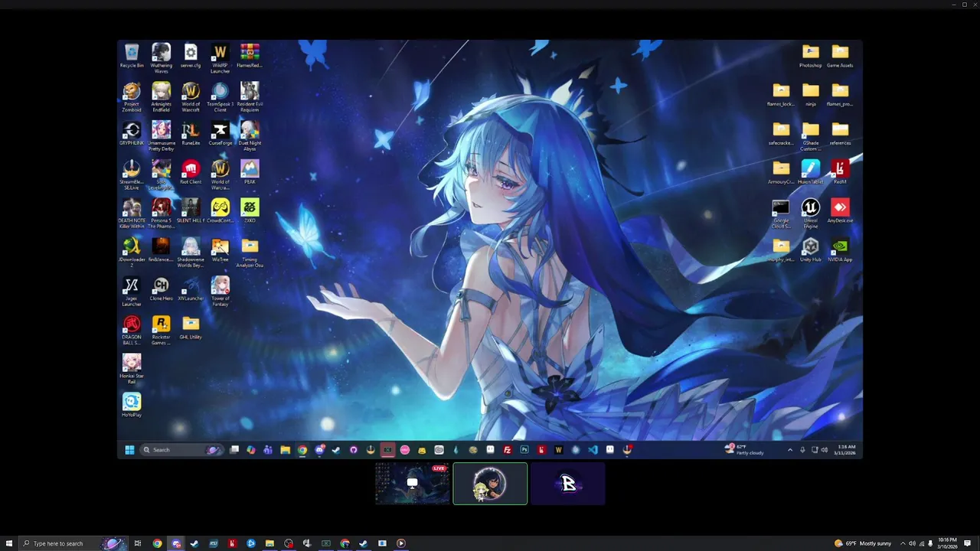The height and width of the screenshot is (551, 980).
Task: Launch the WizTree shortcut
Action: (x=220, y=250)
